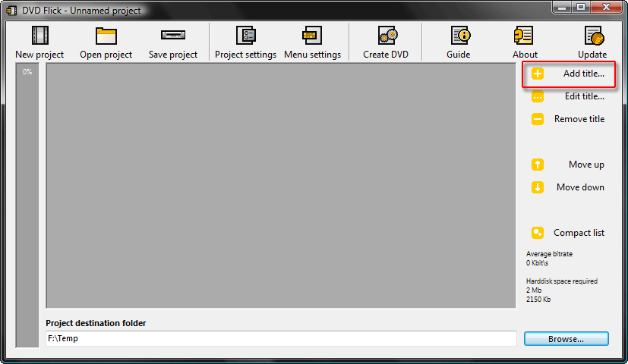628x364 pixels.
Task: Click the Project settings label text
Action: 245,55
